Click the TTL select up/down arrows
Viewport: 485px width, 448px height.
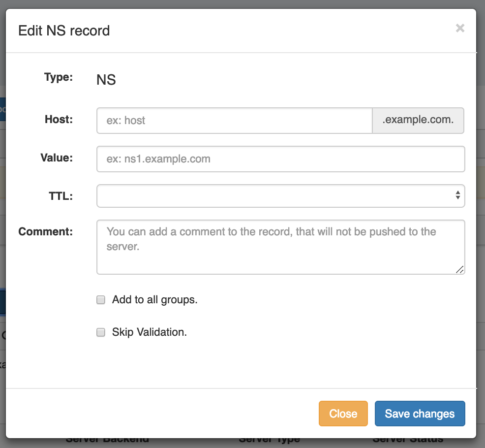[x=457, y=195]
